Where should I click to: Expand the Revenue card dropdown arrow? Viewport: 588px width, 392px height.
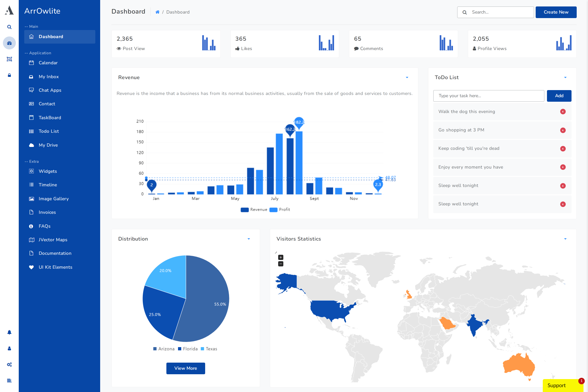pyautogui.click(x=407, y=77)
